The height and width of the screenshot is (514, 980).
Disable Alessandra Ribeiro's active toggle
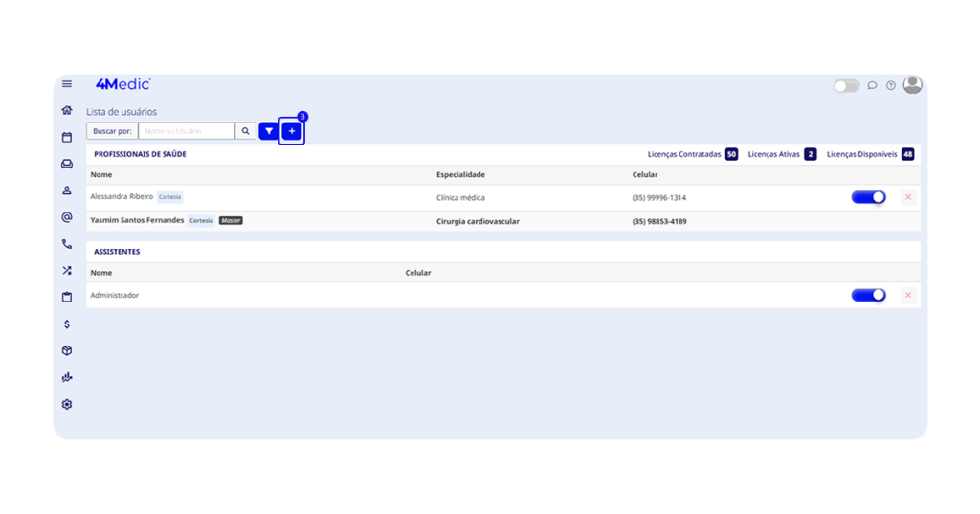coord(868,197)
